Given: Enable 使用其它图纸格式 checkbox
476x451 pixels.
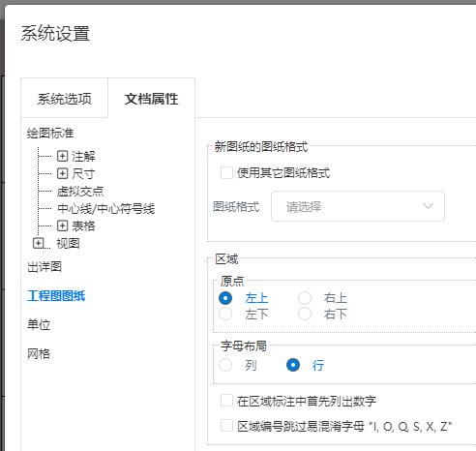Looking at the screenshot, I should [226, 172].
